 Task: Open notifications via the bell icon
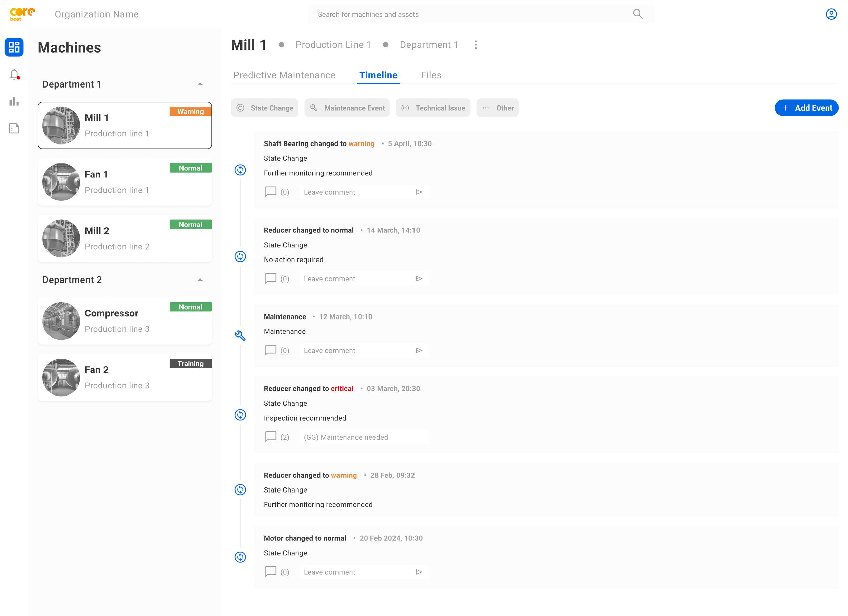click(14, 74)
